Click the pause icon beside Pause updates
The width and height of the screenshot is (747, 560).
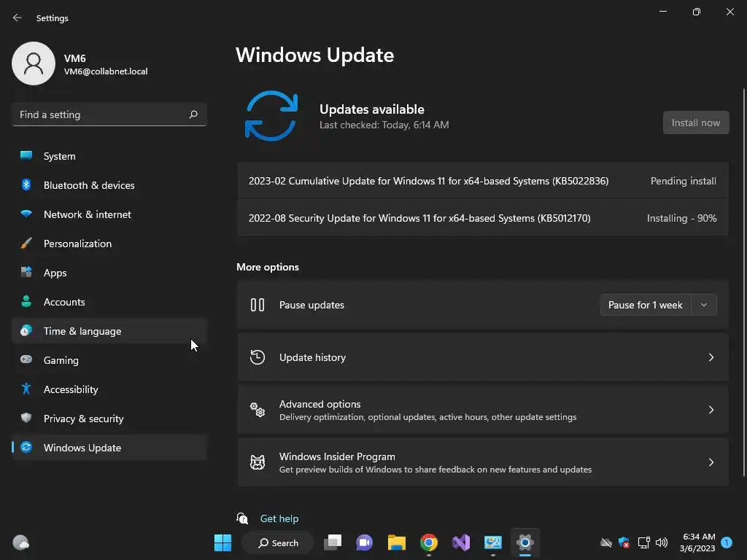coord(258,305)
